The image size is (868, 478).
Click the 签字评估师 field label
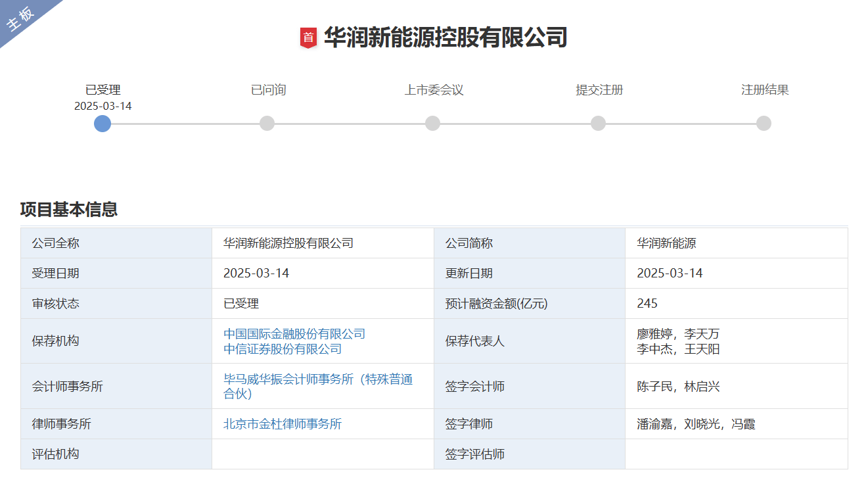475,454
